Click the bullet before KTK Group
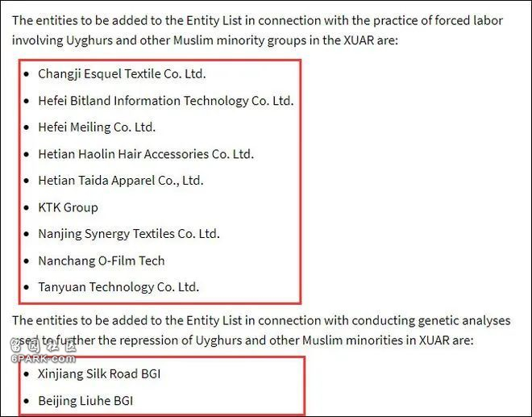532x417 pixels. (x=27, y=207)
